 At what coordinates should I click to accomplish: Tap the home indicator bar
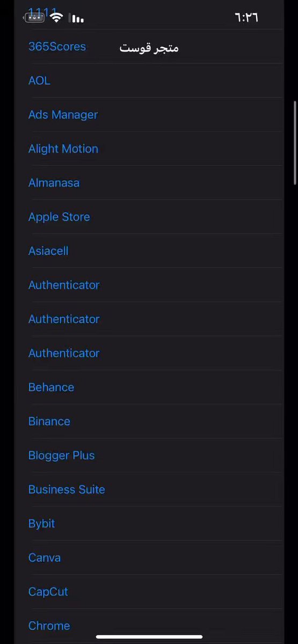(149, 637)
